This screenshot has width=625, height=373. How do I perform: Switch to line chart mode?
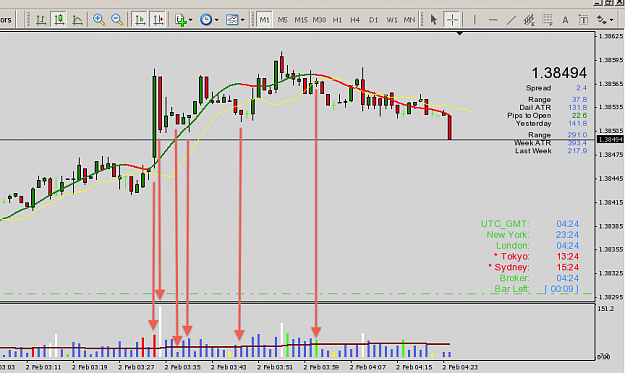click(77, 19)
